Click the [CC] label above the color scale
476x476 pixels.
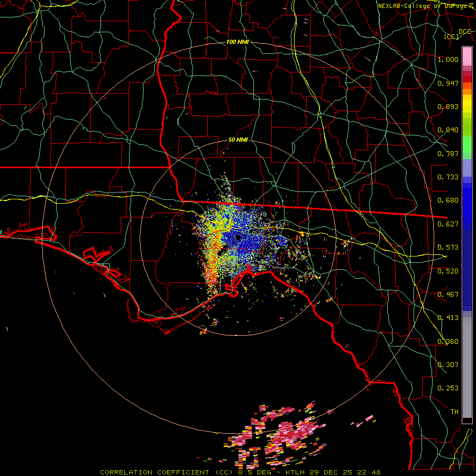[452, 36]
